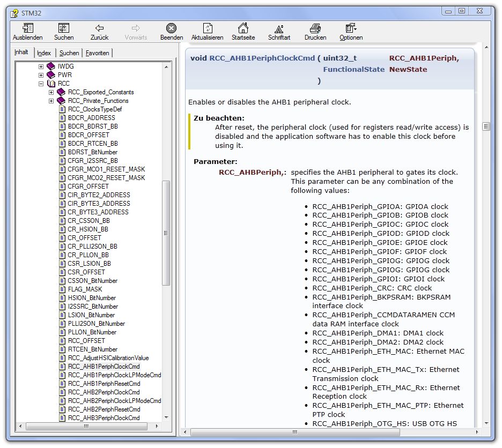This screenshot has width=502, height=448.
Task: Click page icon next to CSR_OFFSET
Action: 62,272
